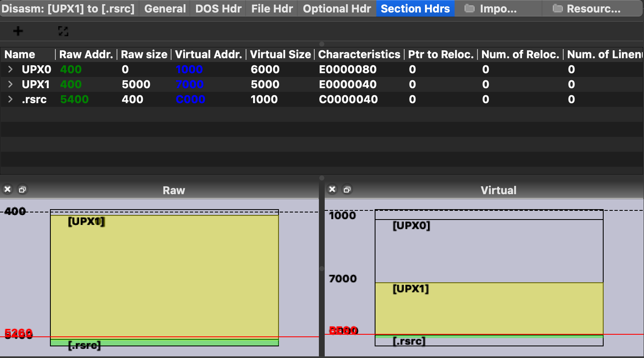Open the General tab

pos(165,8)
